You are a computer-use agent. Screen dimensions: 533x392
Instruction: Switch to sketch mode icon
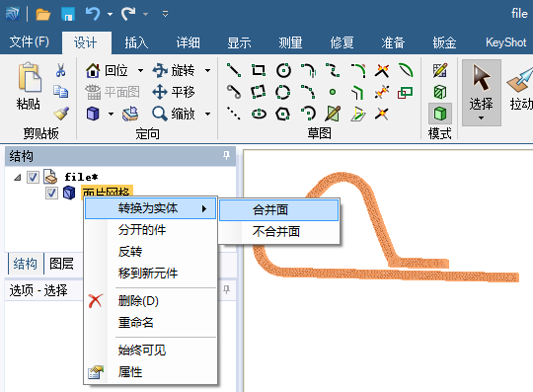click(440, 70)
